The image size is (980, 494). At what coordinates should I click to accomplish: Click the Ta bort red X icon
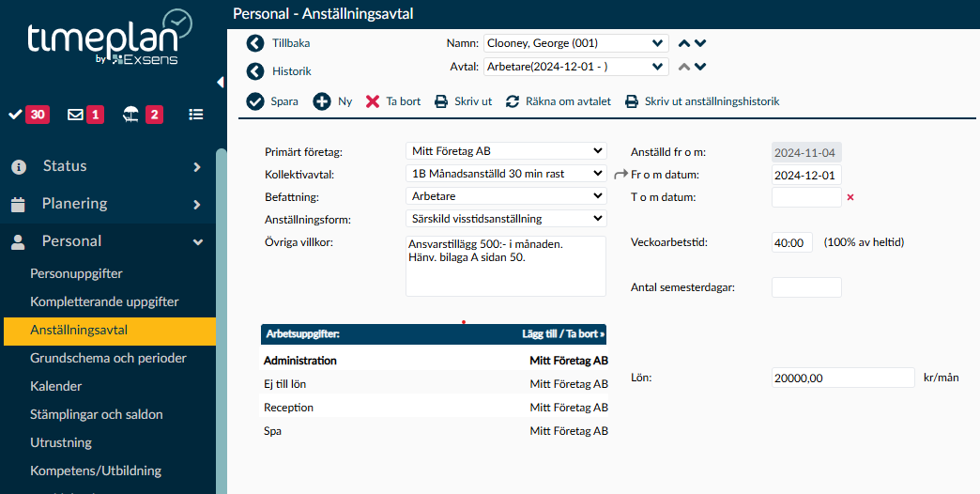373,101
